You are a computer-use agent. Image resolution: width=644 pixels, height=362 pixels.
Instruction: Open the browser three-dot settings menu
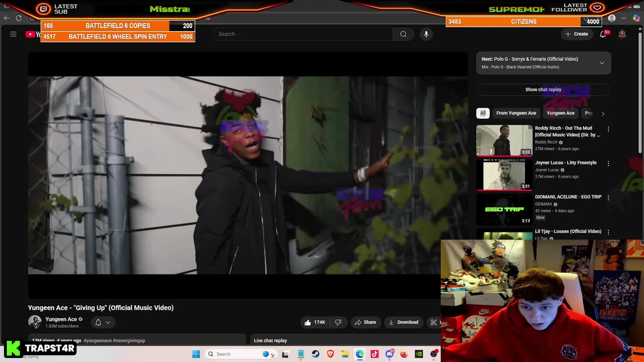[x=624, y=19]
